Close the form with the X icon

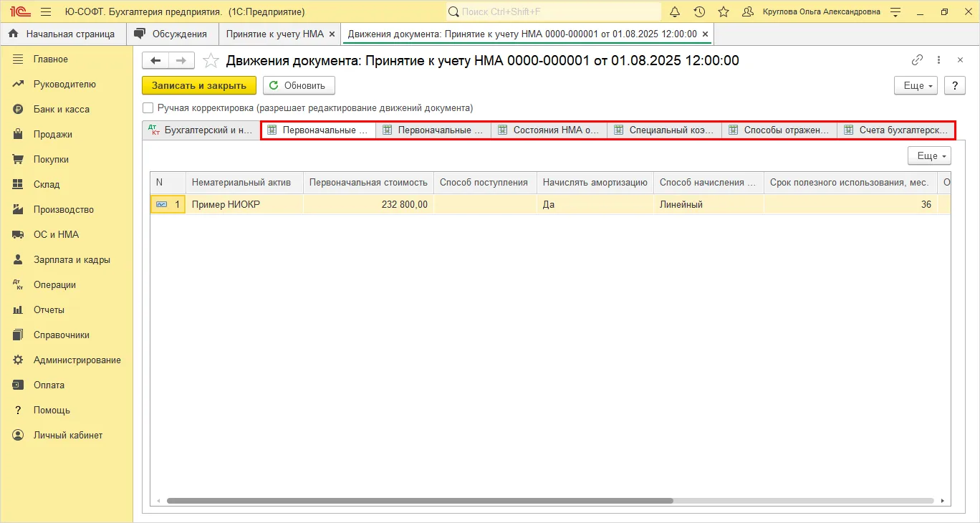[960, 60]
